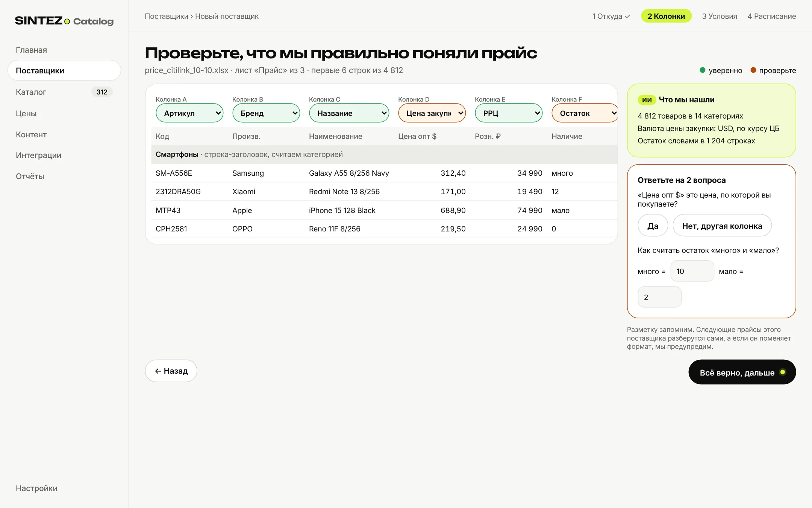Click Всё верно, дальше button
Screen dimensions: 812x508
pyautogui.click(x=742, y=372)
